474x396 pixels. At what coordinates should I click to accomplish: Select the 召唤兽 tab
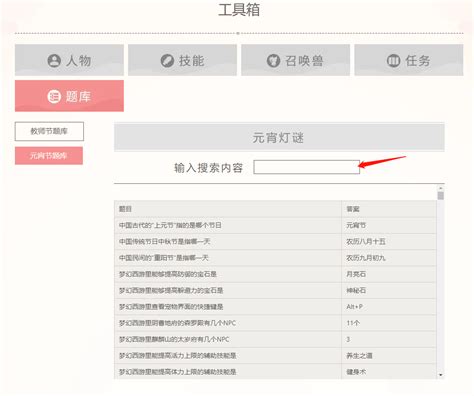(295, 60)
